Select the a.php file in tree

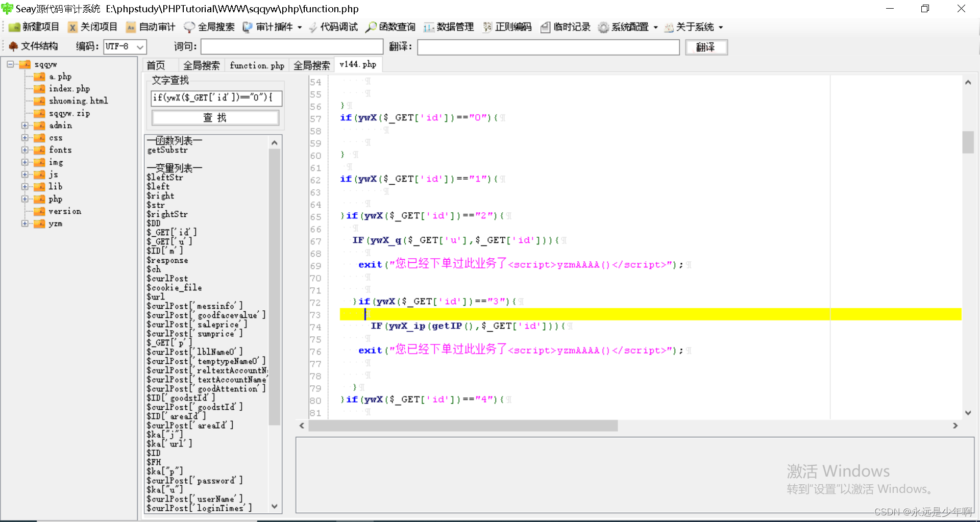pos(60,77)
